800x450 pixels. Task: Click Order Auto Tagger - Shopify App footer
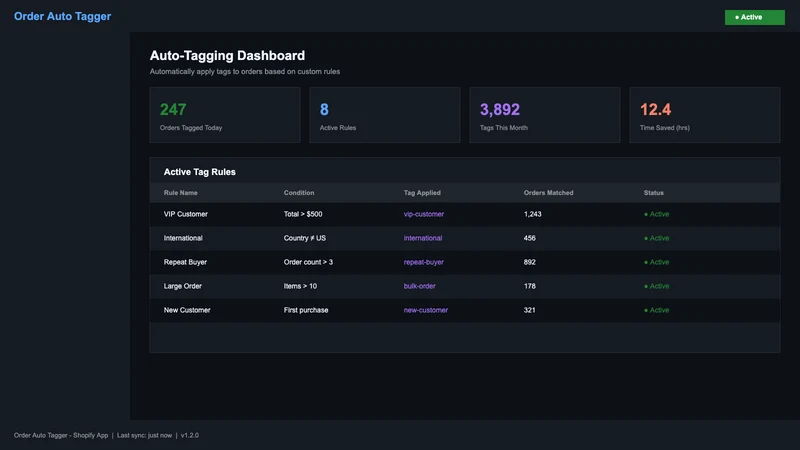click(x=61, y=435)
